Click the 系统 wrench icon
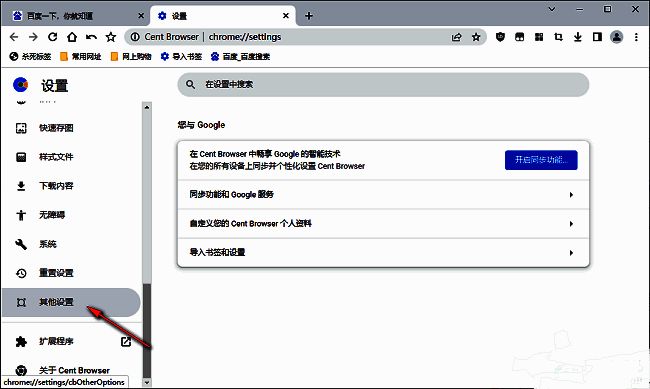The height and width of the screenshot is (389, 650). [x=21, y=244]
